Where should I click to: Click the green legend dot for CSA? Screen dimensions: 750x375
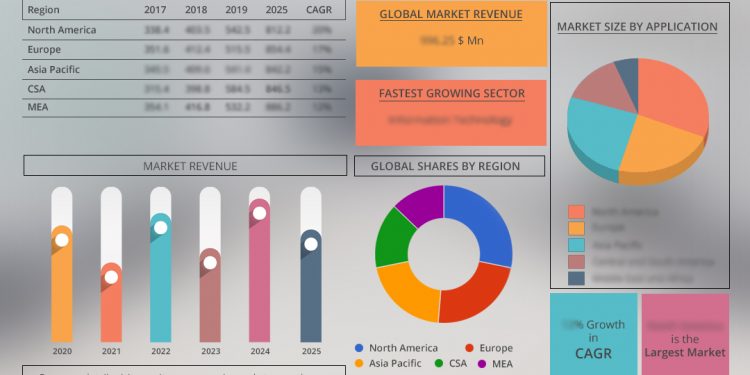coord(440,364)
